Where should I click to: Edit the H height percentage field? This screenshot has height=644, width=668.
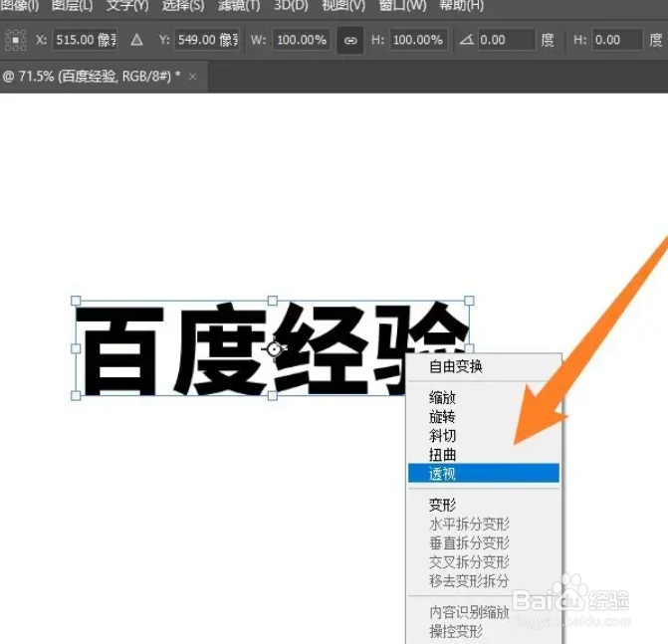click(418, 40)
